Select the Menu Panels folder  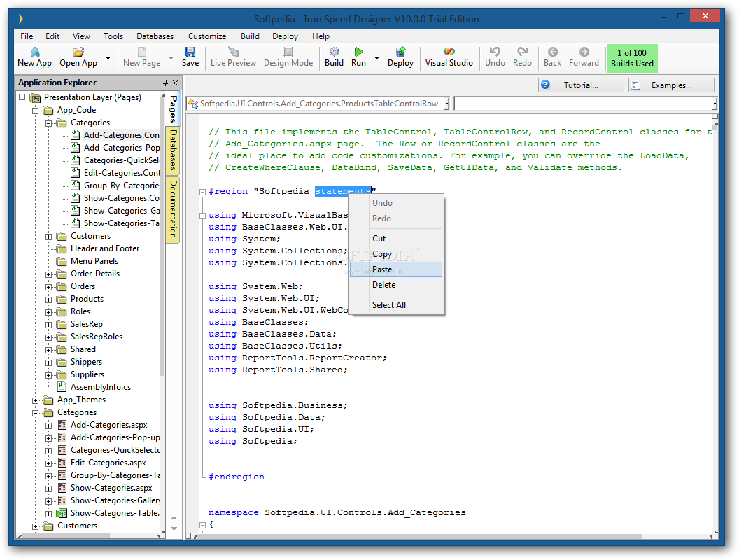coord(94,261)
